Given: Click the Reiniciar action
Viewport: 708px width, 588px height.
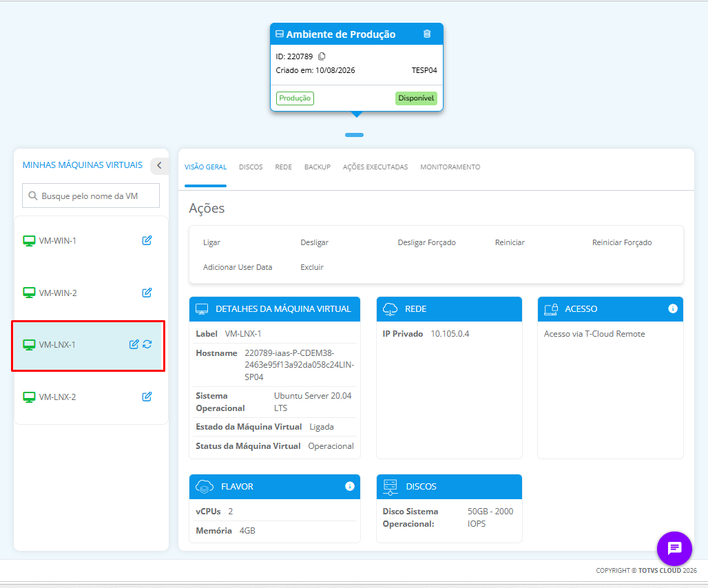Looking at the screenshot, I should tap(510, 242).
